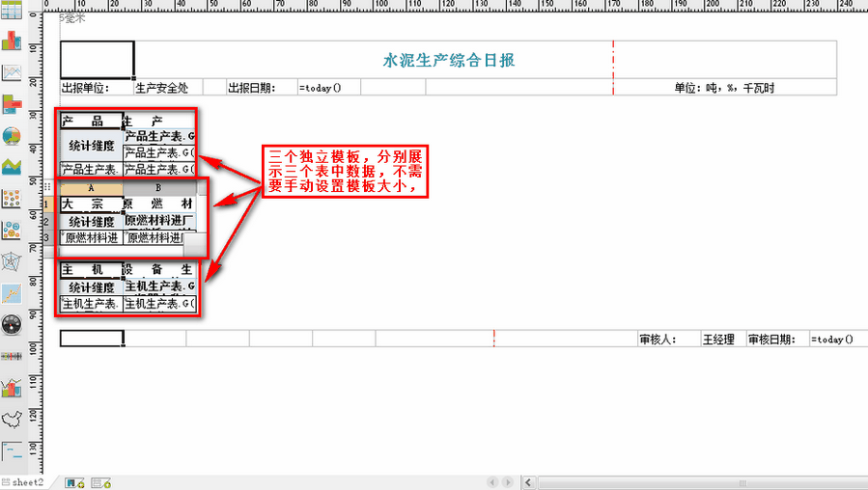Select the empty first cell of footer block

click(92, 339)
